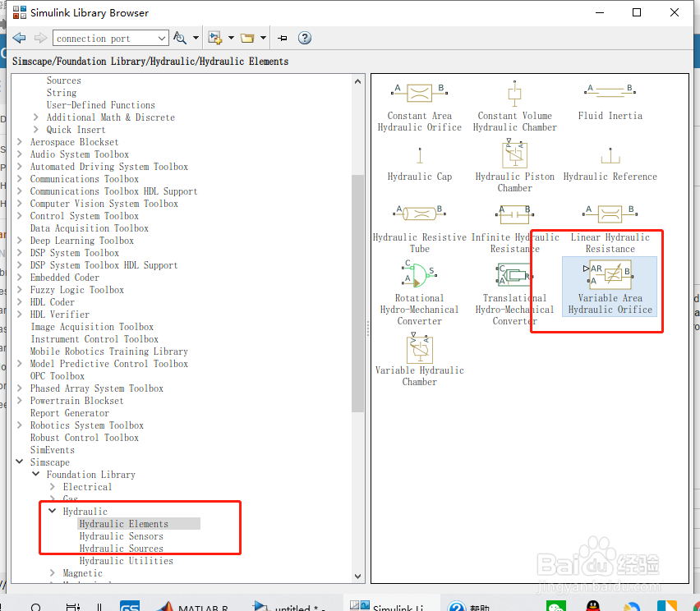The image size is (700, 611).
Task: Select Hydraulic Utilities in the tree
Action: point(126,561)
